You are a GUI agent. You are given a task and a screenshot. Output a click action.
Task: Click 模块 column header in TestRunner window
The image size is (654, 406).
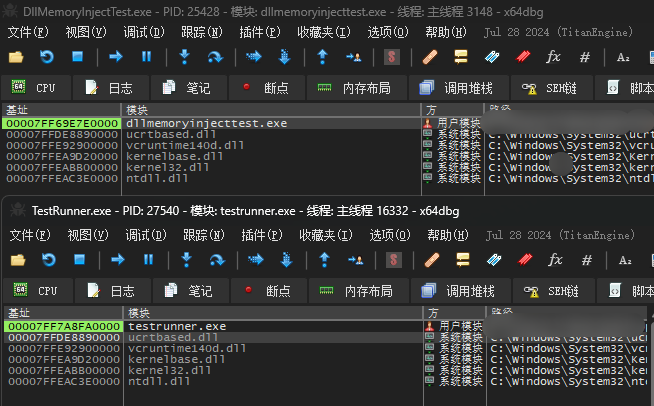click(x=273, y=313)
